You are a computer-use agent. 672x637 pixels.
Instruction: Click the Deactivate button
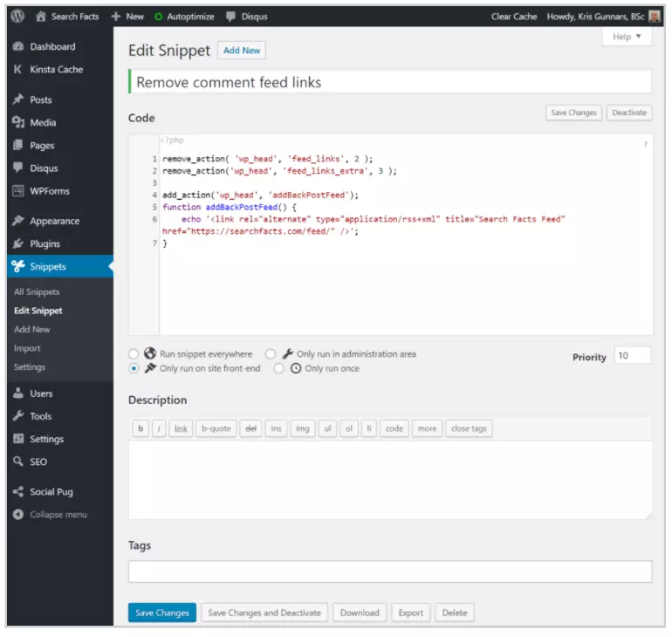[629, 113]
